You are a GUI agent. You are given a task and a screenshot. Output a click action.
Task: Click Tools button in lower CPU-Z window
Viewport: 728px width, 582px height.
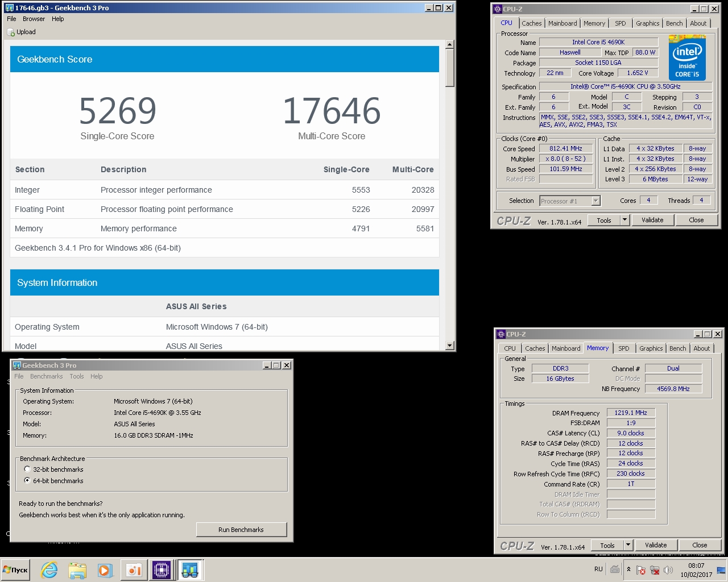pos(607,545)
